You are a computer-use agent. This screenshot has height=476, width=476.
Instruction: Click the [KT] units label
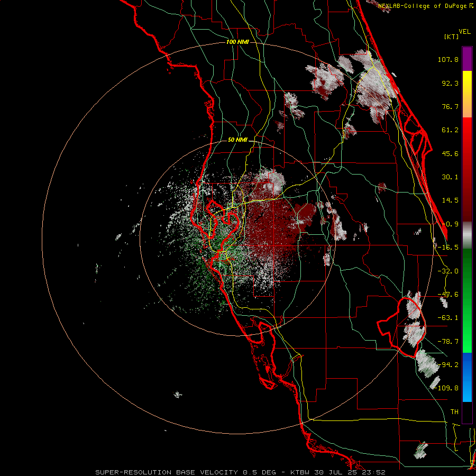(x=452, y=36)
